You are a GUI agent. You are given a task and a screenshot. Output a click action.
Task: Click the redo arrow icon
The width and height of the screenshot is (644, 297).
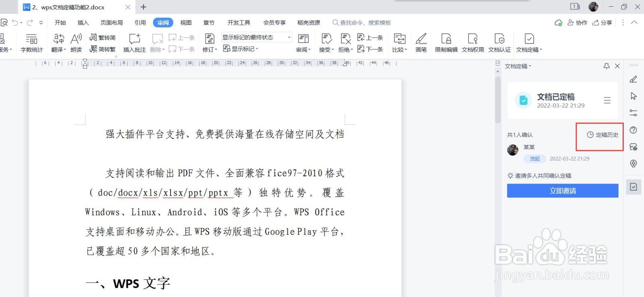click(30, 23)
